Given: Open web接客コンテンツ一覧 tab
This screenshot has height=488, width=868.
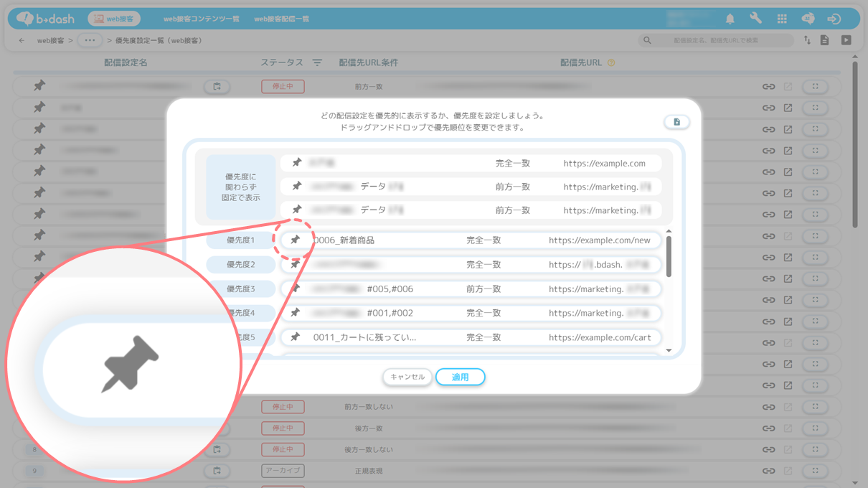Looking at the screenshot, I should (x=201, y=19).
